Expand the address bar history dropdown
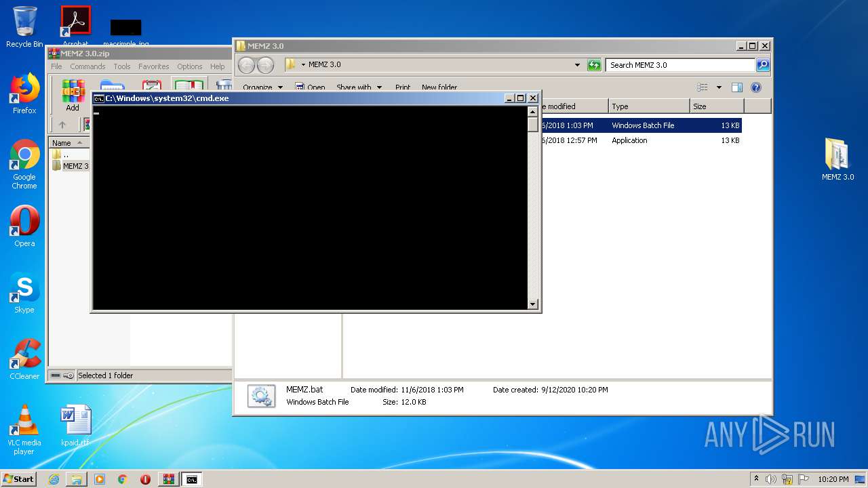 click(x=577, y=65)
